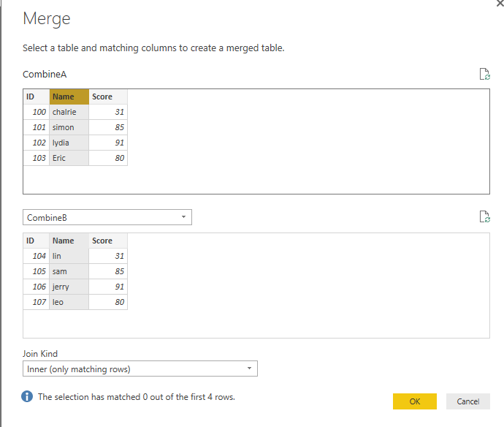
Task: Close the Merge dialog with the X
Action: coord(500,3)
